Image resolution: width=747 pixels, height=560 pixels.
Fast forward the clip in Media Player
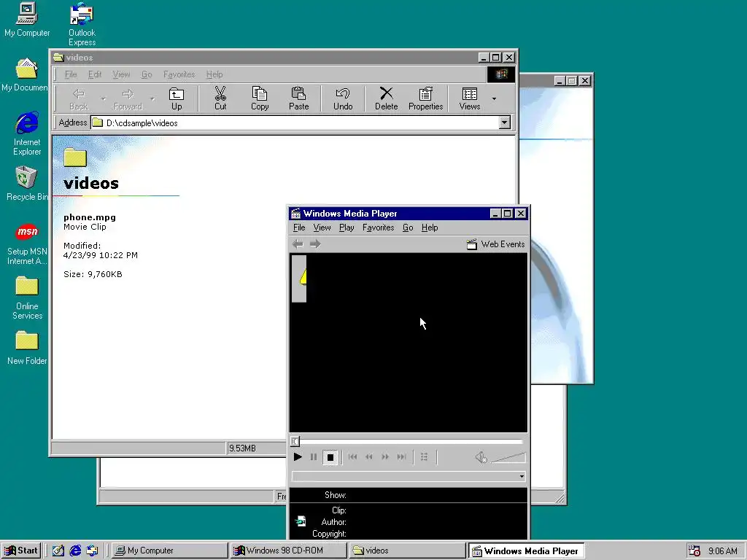385,457
